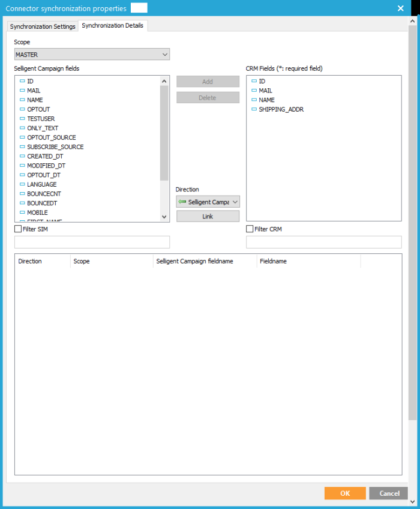Switch to Synchronization Settings tab
The width and height of the screenshot is (420, 509).
(x=43, y=26)
